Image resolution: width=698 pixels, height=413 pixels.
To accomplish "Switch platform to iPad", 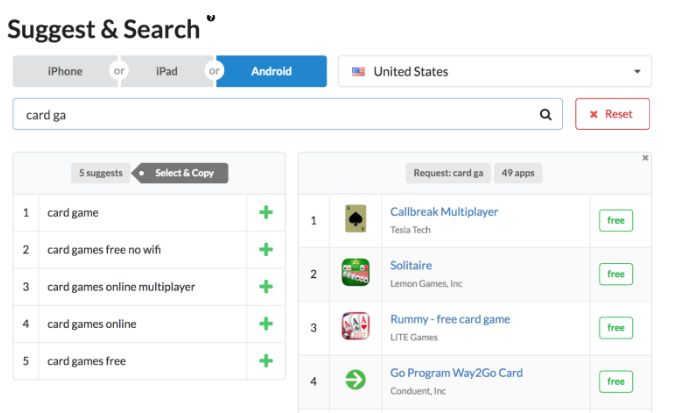I will [x=167, y=71].
